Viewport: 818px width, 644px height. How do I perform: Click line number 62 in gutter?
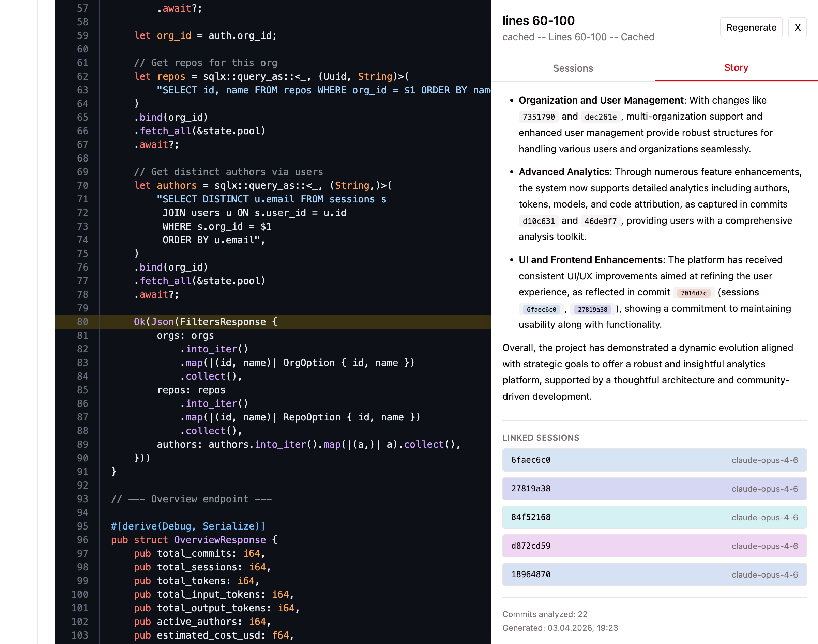(x=82, y=77)
